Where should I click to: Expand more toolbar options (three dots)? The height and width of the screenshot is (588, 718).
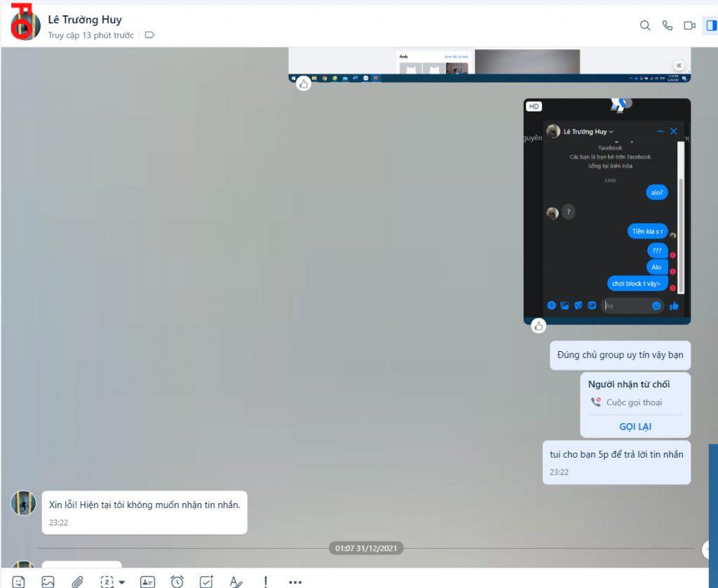295,582
